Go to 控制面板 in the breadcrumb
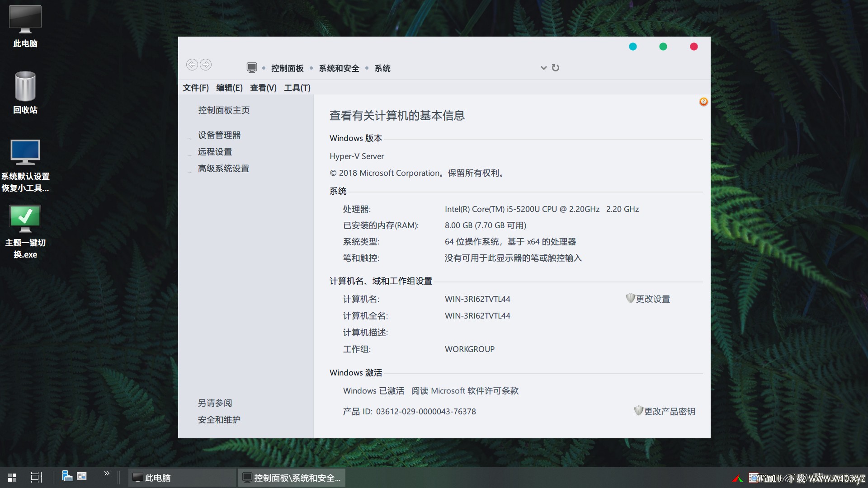This screenshot has height=488, width=868. 288,68
